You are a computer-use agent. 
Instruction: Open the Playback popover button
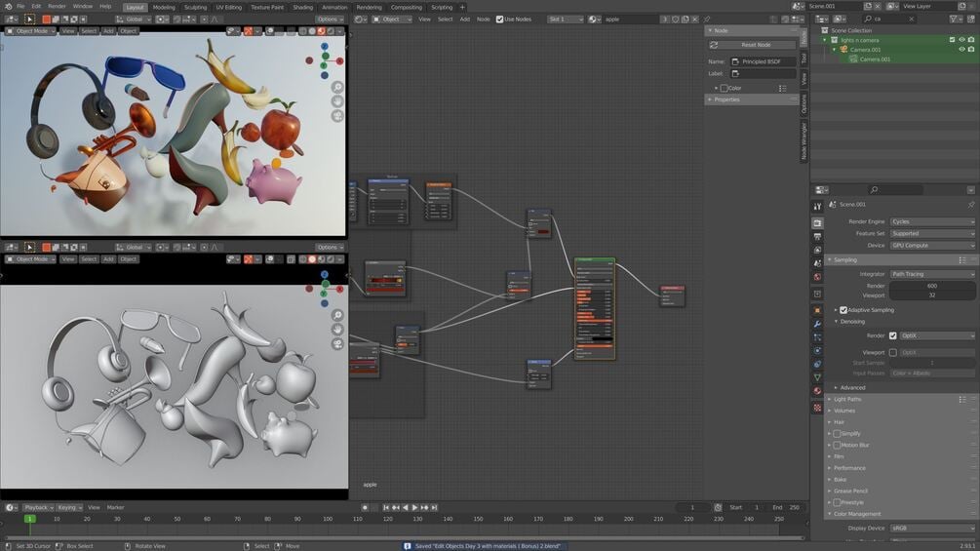(x=39, y=508)
